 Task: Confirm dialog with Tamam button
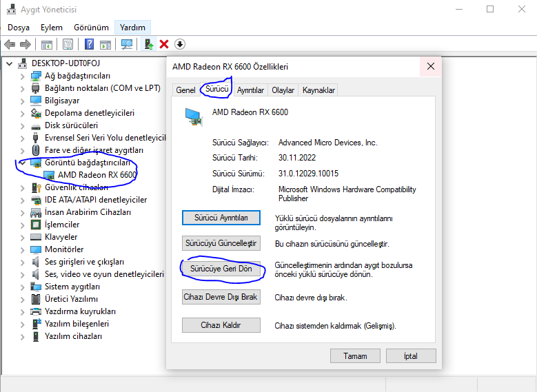tap(355, 356)
